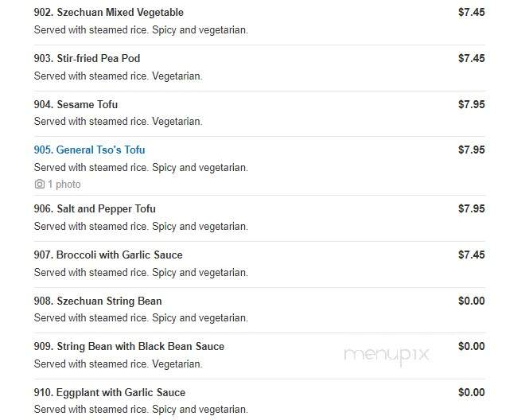The image size is (529, 420).
Task: Select 902. Szechuan Mixed Vegetable title
Action: tap(109, 13)
